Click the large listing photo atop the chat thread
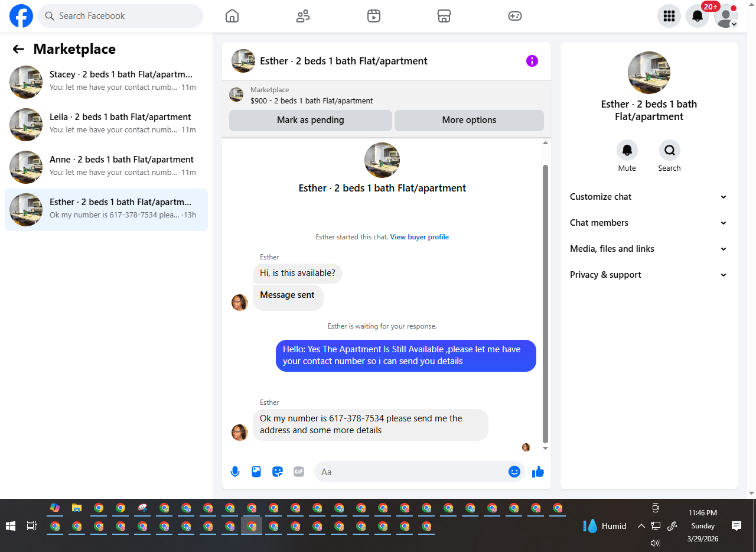756x552 pixels. 382,160
